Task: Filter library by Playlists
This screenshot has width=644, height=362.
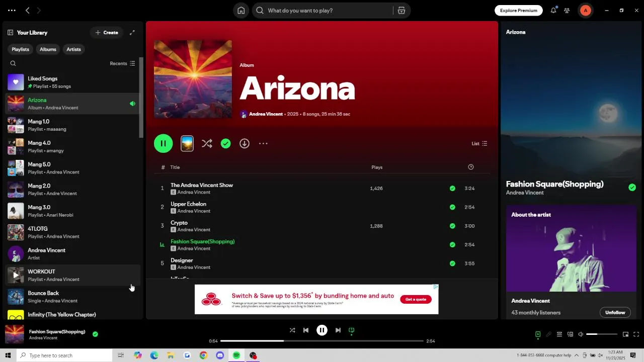Action: point(21,49)
